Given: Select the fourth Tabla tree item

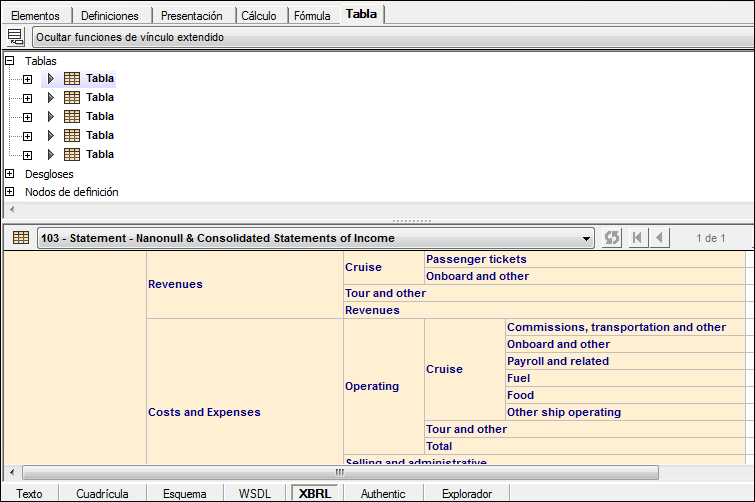Looking at the screenshot, I should pos(99,135).
